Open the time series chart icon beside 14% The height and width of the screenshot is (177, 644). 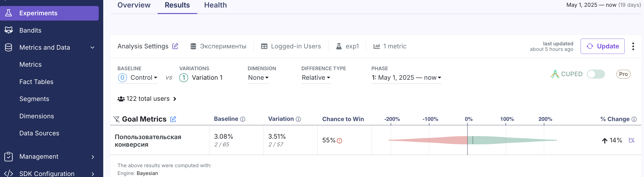coord(631,140)
